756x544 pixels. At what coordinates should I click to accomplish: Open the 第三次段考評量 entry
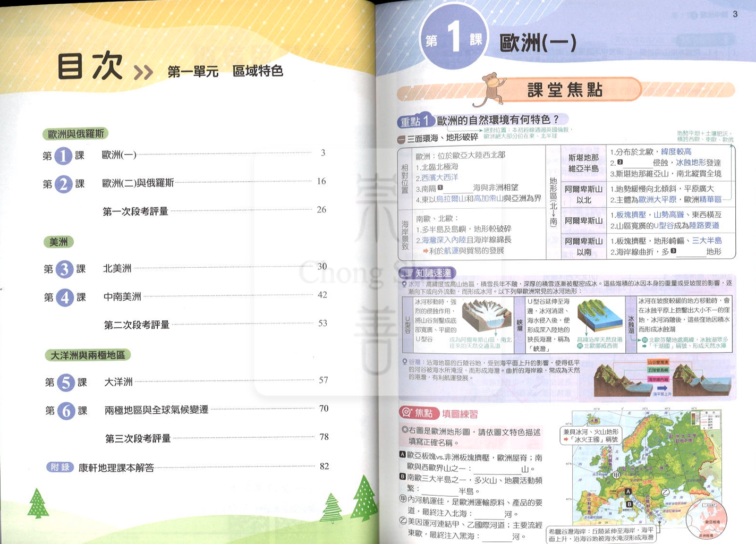point(138,438)
